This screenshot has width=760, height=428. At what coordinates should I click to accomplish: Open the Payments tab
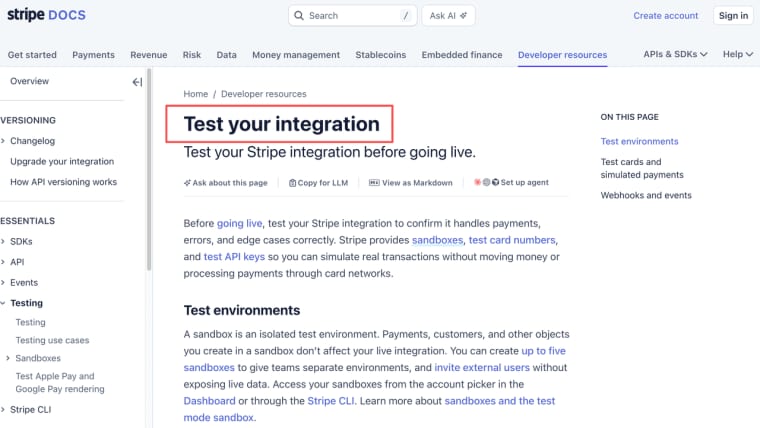94,55
